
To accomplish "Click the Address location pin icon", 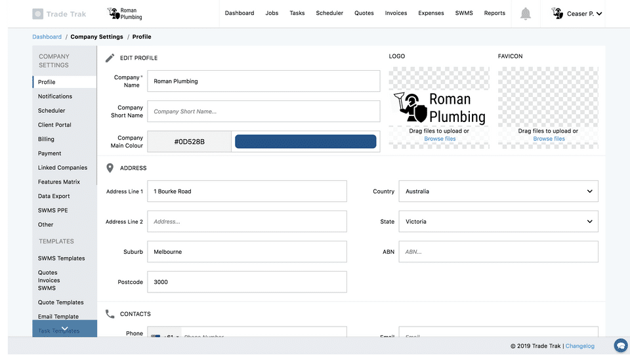I will (110, 168).
